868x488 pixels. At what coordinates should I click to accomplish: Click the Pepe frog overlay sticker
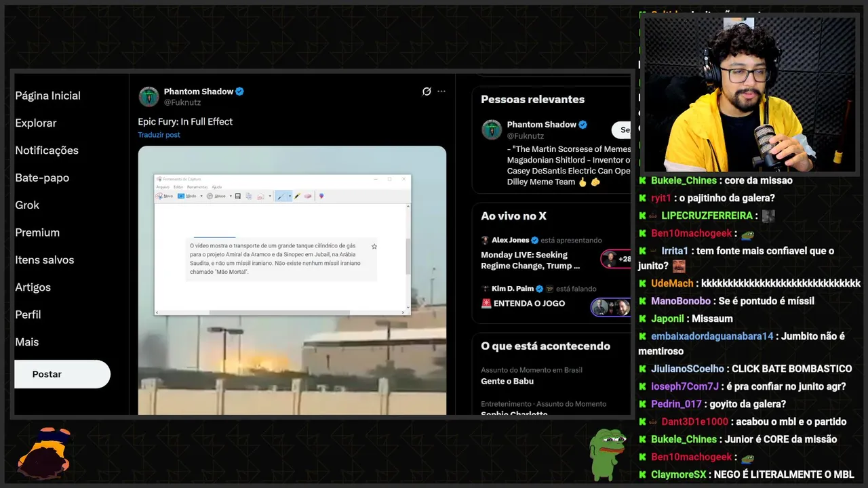[x=607, y=454]
